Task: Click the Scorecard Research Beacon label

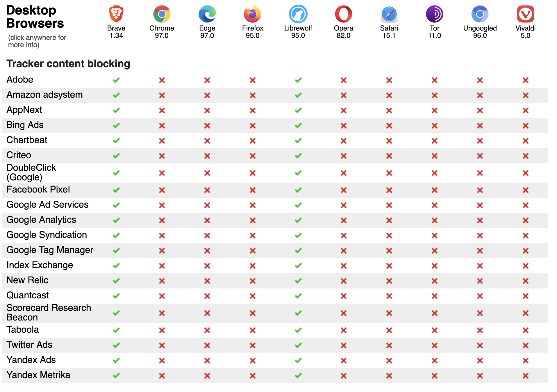Action: (49, 313)
